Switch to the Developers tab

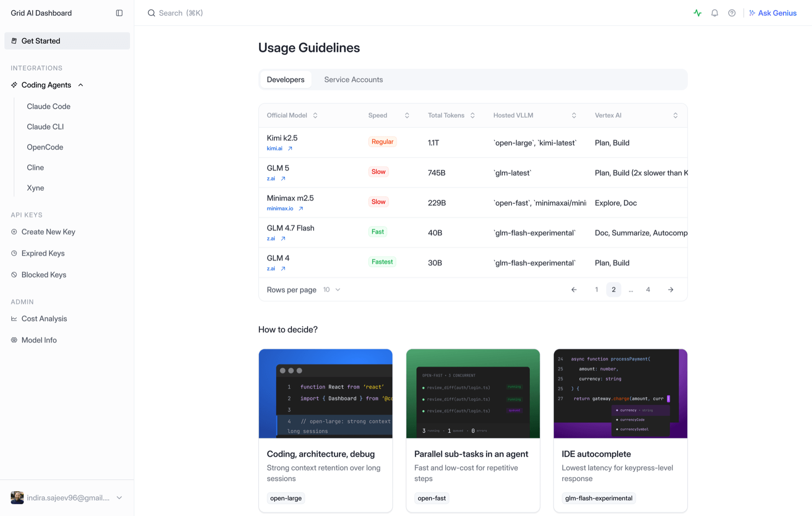pos(285,80)
